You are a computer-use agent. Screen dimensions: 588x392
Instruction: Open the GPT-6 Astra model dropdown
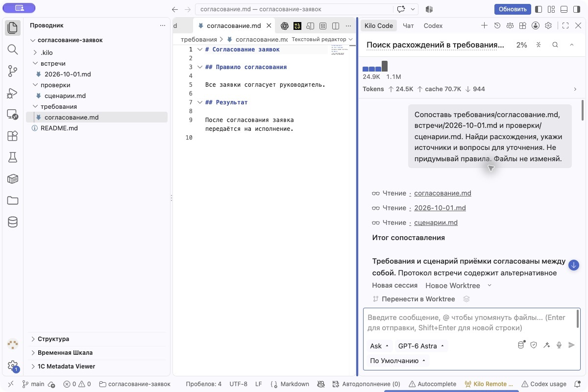pyautogui.click(x=421, y=346)
